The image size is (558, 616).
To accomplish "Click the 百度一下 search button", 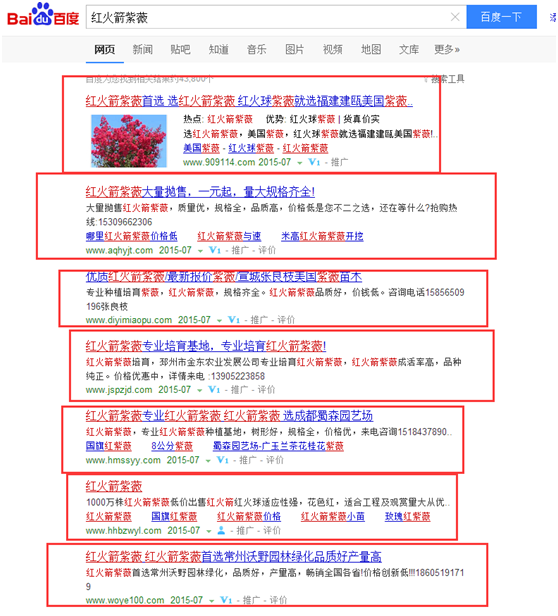I will (501, 17).
